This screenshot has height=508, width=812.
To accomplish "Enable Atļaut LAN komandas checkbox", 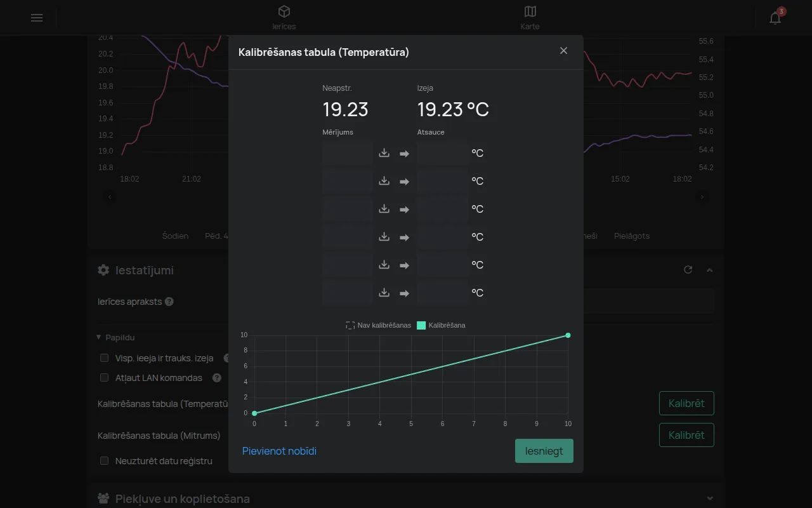I will (x=105, y=378).
